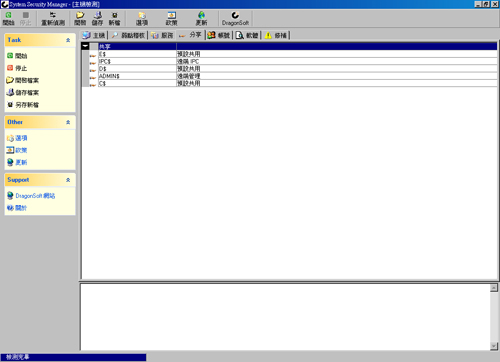Click the red Stop item in Task panel
Viewport: 500px width, 362px height.
17,68
